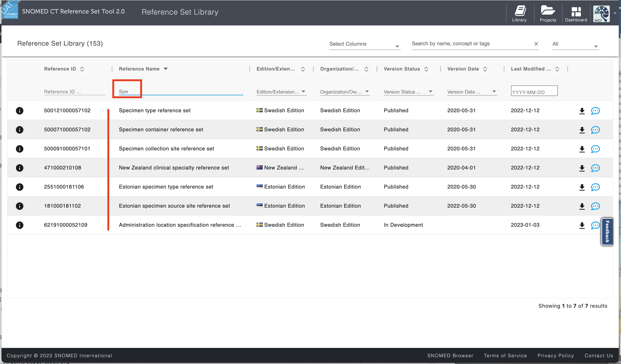621x364 pixels.
Task: Select reference ID 181000181102
Action: click(x=62, y=206)
